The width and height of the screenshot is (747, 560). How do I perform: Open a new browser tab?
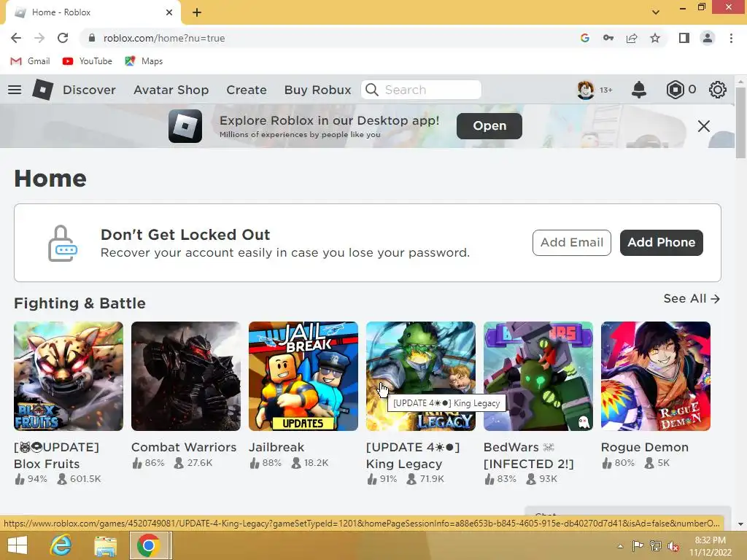(197, 12)
